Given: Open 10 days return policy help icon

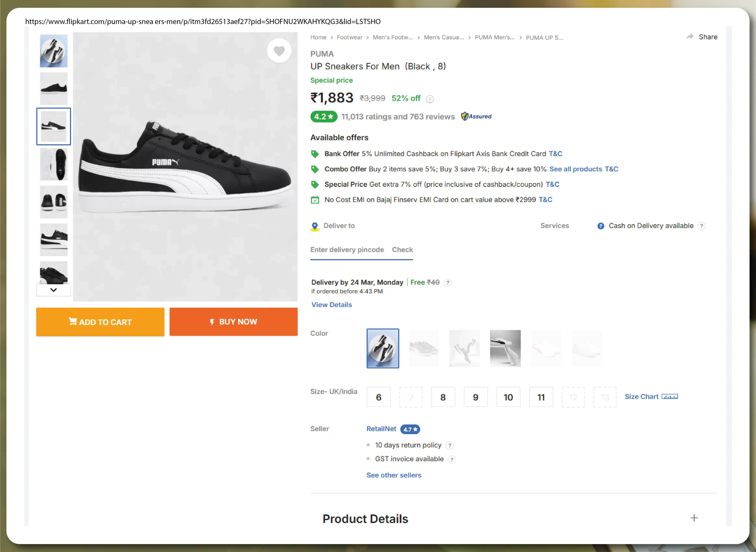Looking at the screenshot, I should pos(450,445).
